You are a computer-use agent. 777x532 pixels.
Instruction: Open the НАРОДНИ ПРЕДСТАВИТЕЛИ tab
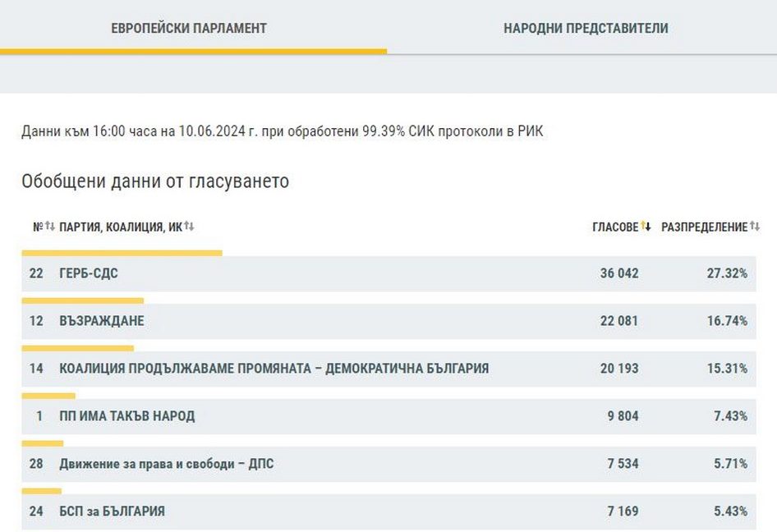tap(586, 28)
